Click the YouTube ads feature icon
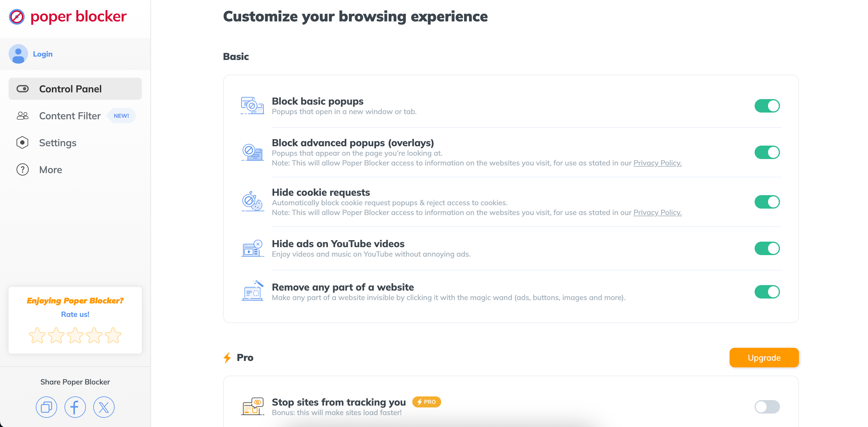Viewport: 868px width, 427px height. coord(252,249)
